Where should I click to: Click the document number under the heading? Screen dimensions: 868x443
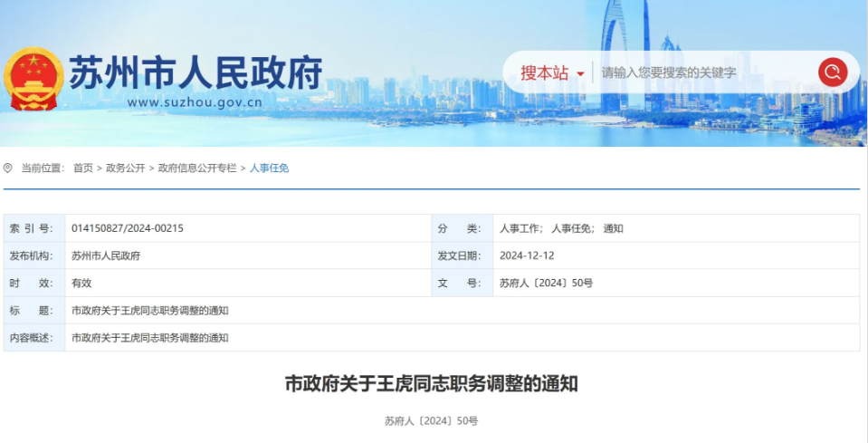tap(431, 421)
